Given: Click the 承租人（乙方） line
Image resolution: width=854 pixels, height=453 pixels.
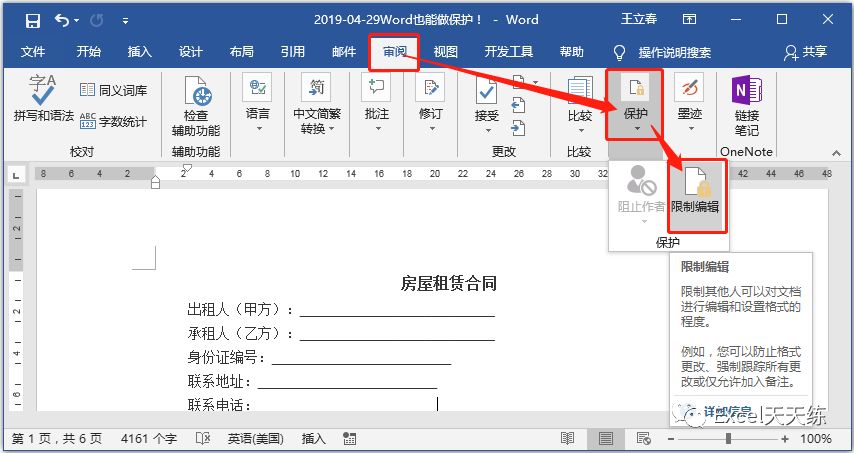Looking at the screenshot, I should tap(341, 333).
